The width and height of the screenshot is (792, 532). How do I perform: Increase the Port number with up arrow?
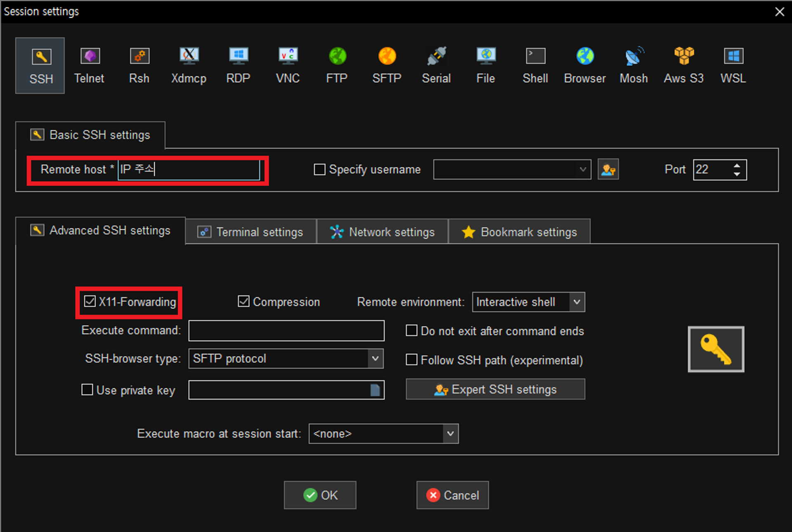point(737,165)
